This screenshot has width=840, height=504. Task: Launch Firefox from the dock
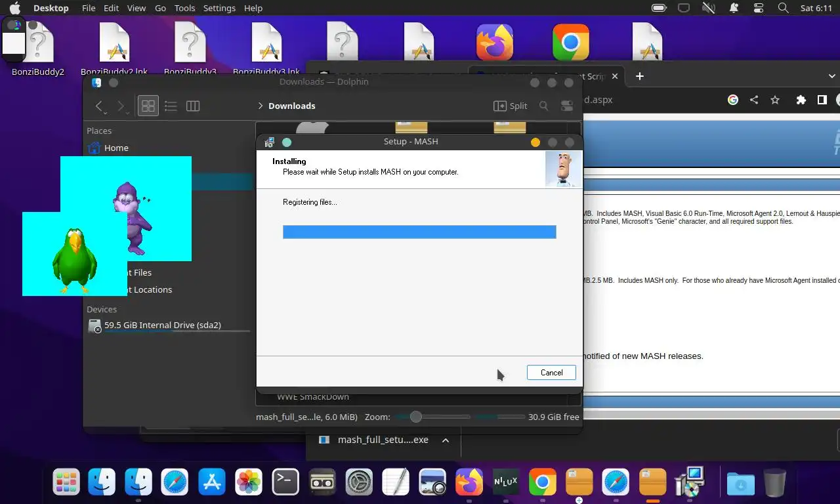click(469, 482)
